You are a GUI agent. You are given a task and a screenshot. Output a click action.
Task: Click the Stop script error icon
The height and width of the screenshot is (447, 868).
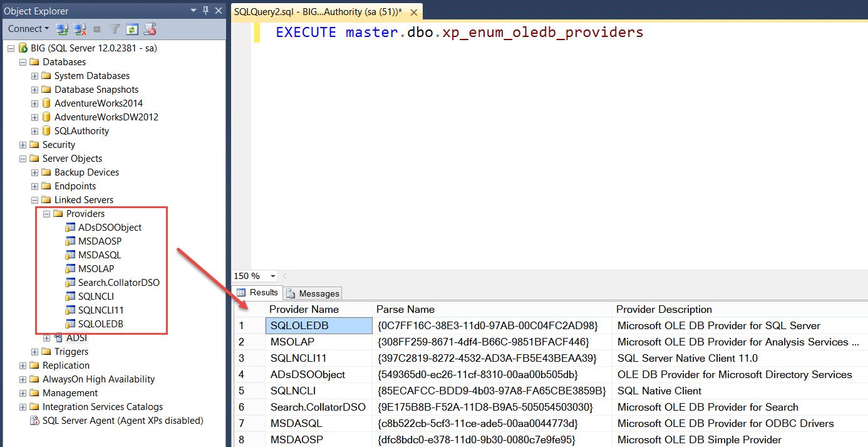point(150,29)
